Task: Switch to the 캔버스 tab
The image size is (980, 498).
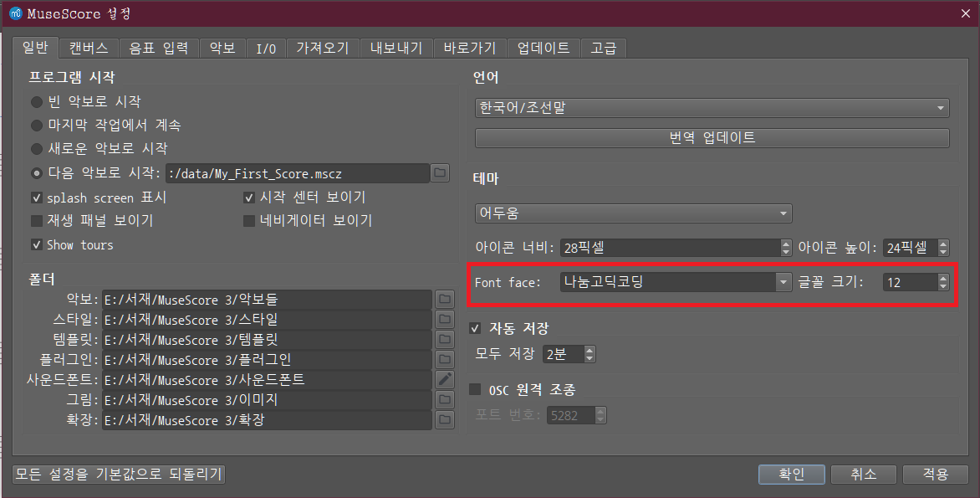Action: [x=89, y=49]
